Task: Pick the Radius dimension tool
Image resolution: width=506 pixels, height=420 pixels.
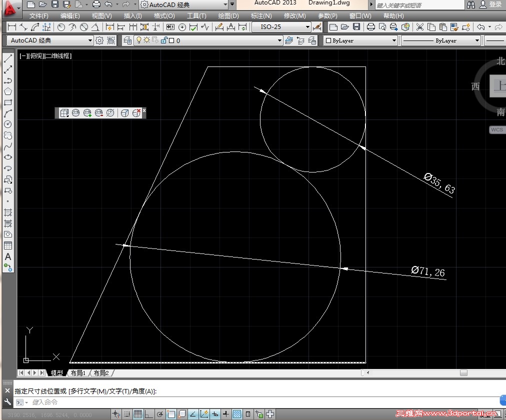Action: [x=61, y=27]
